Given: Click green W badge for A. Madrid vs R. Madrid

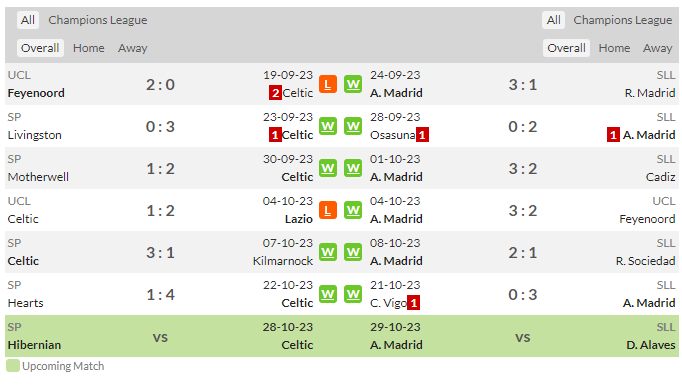Looking at the screenshot, I should [x=353, y=84].
